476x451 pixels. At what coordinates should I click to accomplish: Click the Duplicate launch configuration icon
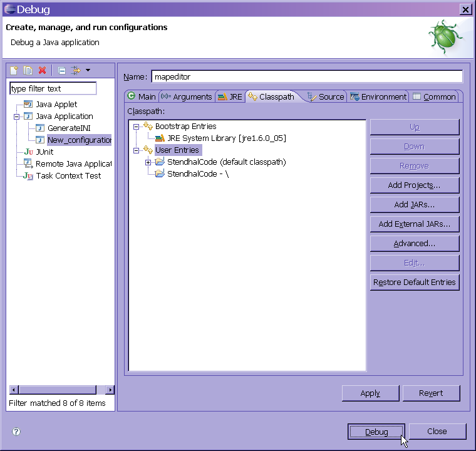(x=28, y=71)
